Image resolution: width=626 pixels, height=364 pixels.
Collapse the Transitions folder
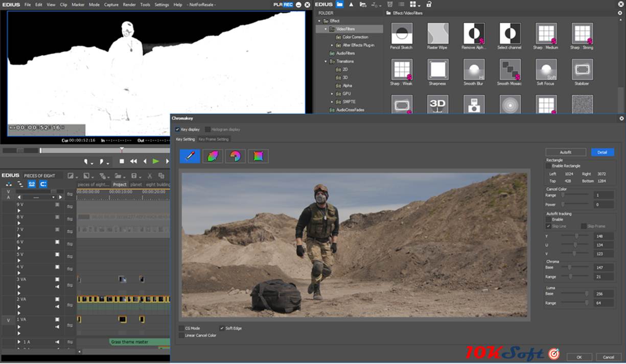click(326, 61)
